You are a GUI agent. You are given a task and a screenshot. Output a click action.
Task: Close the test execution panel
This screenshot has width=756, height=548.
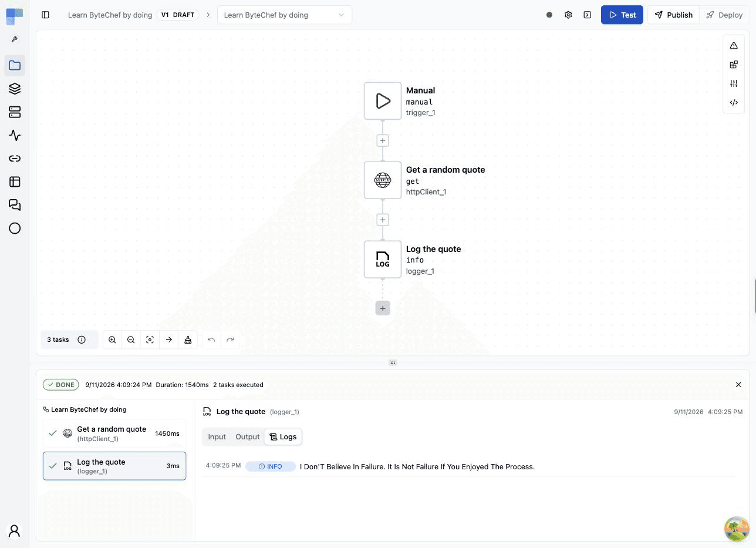(738, 385)
